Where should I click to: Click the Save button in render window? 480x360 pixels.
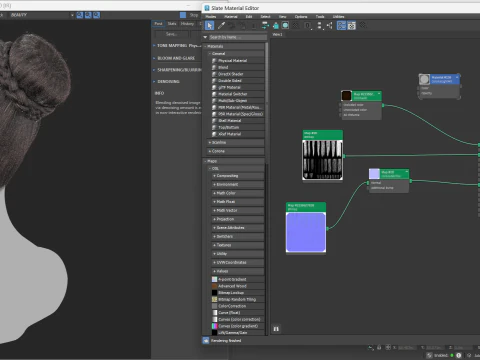pos(171,34)
